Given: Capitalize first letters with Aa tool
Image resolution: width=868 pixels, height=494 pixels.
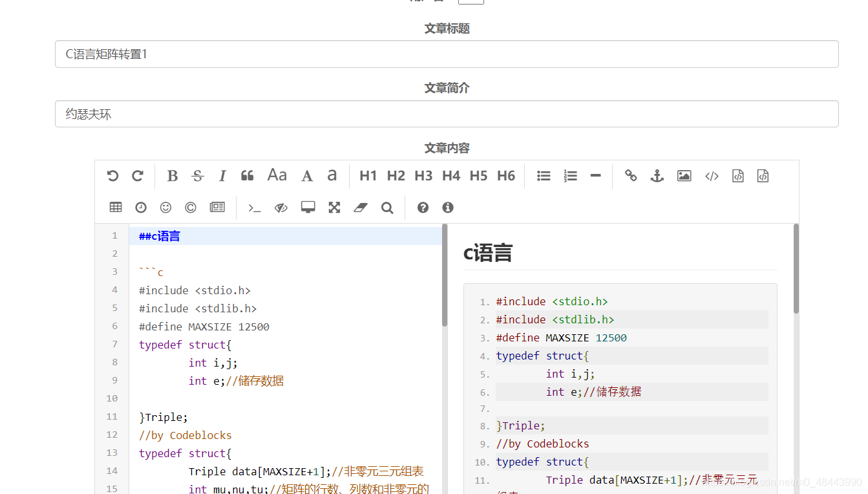Looking at the screenshot, I should click(x=277, y=175).
